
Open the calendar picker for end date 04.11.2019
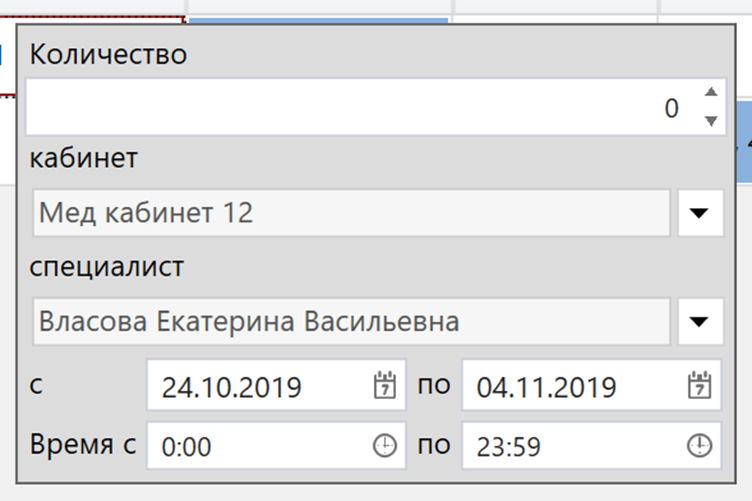[700, 386]
